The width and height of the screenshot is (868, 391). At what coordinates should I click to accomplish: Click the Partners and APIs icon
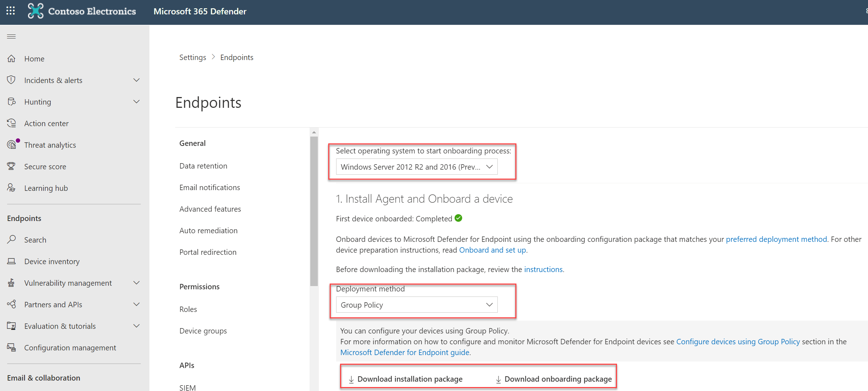tap(11, 304)
